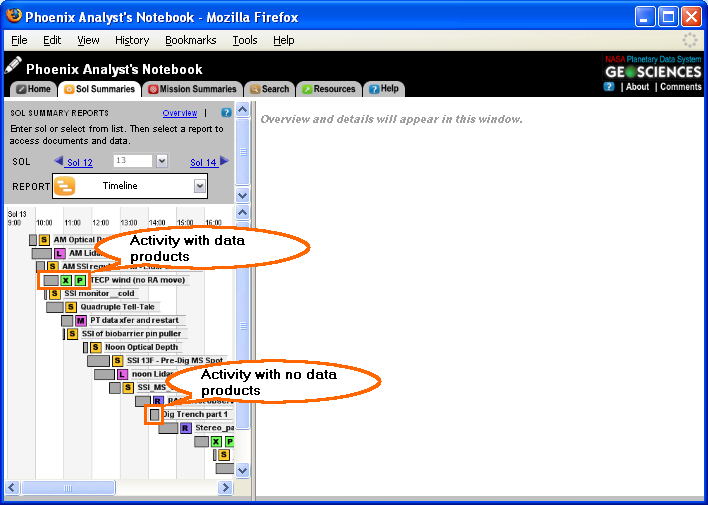The image size is (708, 505).
Task: Click the S icon for Quadruple Tell-Tale
Action: tap(71, 307)
